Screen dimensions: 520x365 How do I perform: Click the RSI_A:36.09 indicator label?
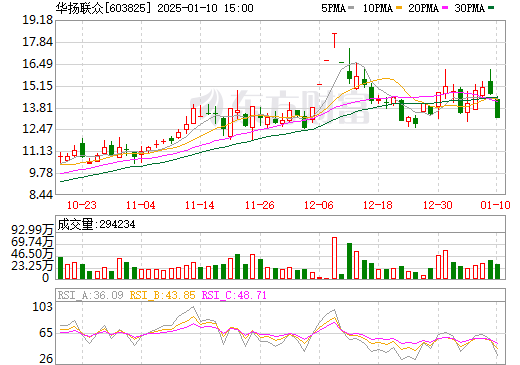[x=90, y=295]
